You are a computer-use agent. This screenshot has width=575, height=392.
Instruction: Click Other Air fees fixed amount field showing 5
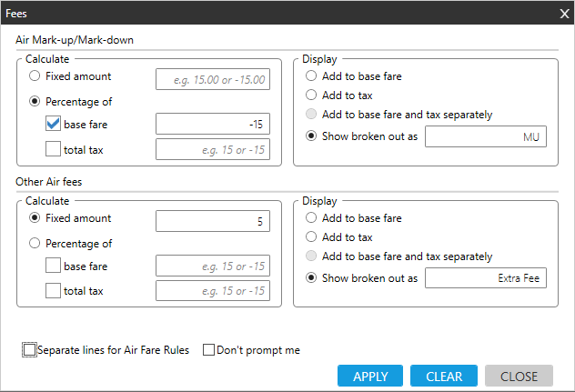click(x=213, y=221)
